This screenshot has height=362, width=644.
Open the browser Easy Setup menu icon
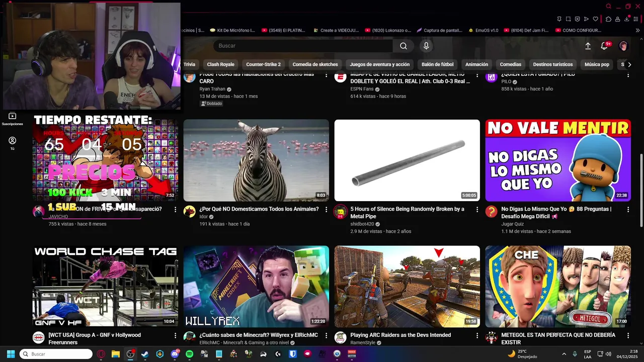pos(636,19)
